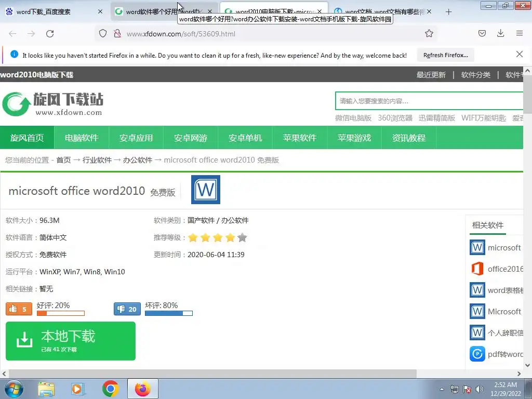Open Google Chrome from the taskbar
532x399 pixels.
(110, 389)
